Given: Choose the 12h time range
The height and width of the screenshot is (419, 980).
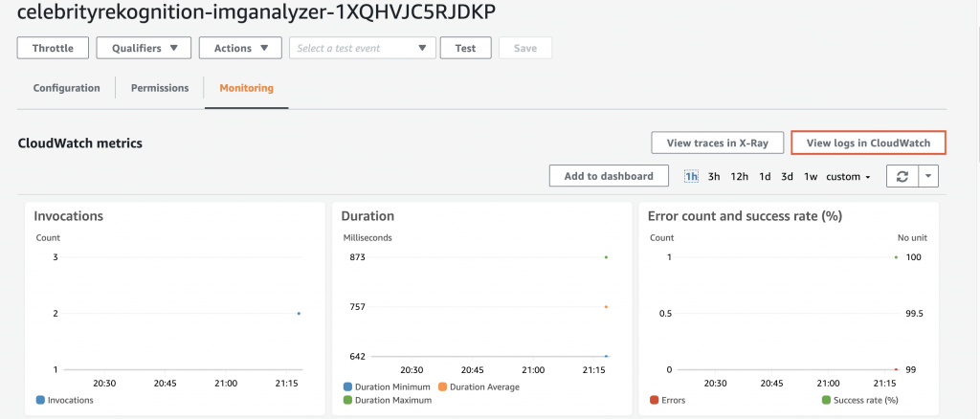Looking at the screenshot, I should (x=740, y=177).
